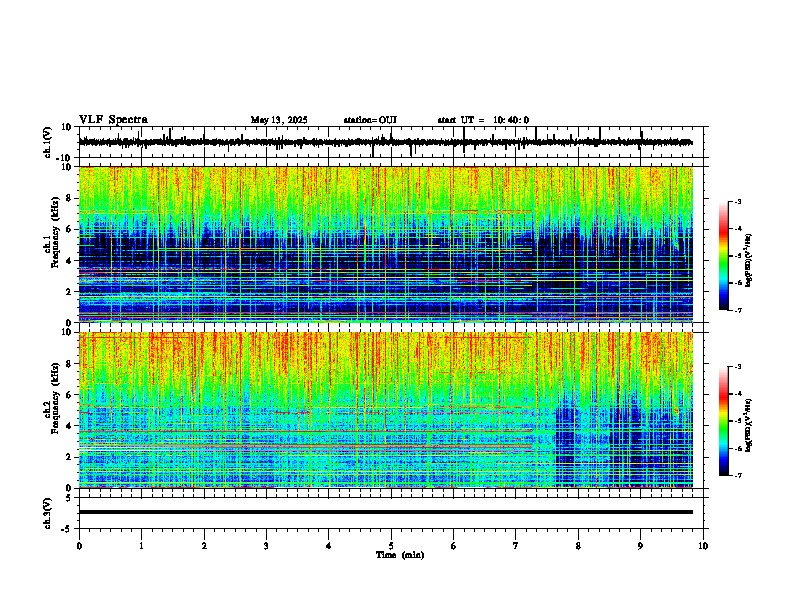Screen dimensions: 792x612
Task: Click time axis tick label '3'
Action: [x=266, y=546]
